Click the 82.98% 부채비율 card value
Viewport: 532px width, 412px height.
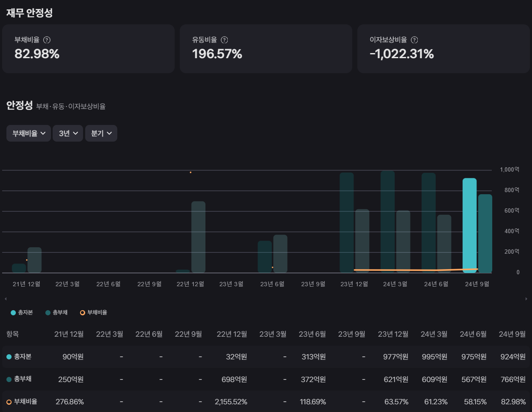tap(37, 54)
